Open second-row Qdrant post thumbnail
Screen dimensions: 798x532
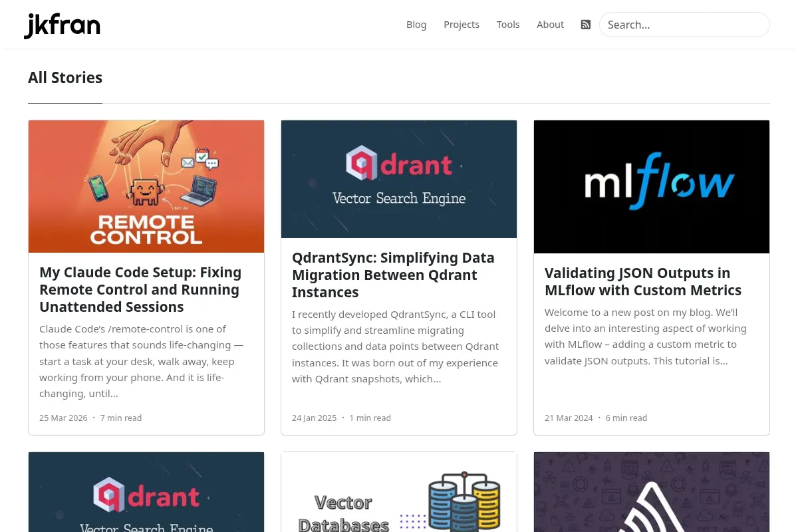[146, 492]
